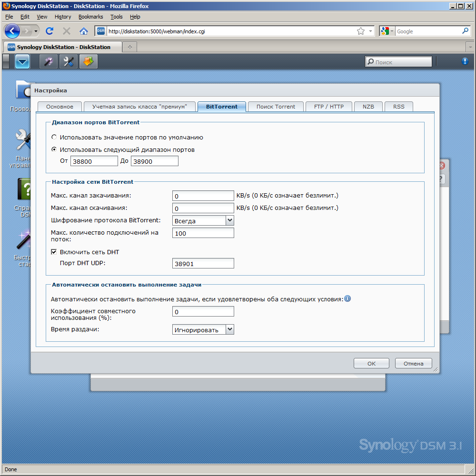Image resolution: width=476 pixels, height=476 pixels.
Task: Close the background window via red X
Action: [x=442, y=166]
